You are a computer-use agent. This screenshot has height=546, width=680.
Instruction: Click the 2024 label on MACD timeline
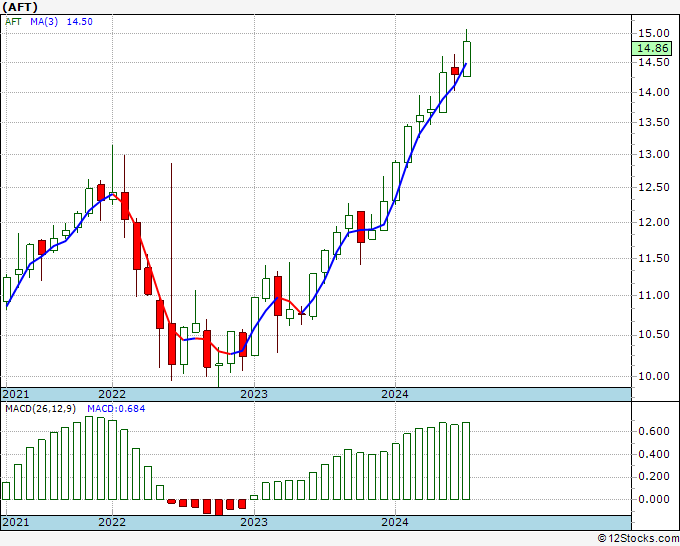pyautogui.click(x=395, y=522)
